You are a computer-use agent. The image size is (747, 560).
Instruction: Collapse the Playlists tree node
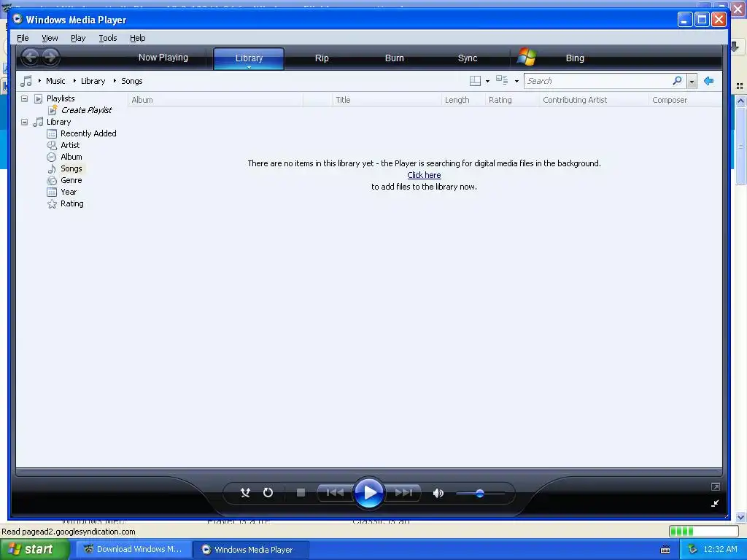[x=24, y=98]
